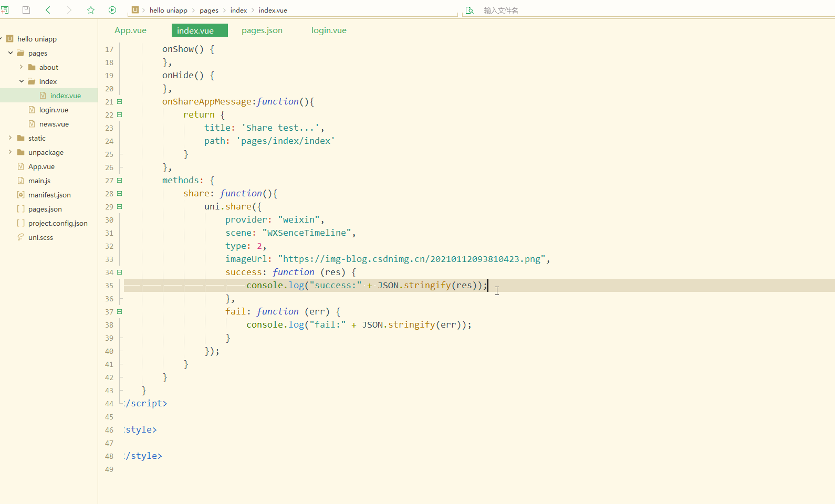Image resolution: width=835 pixels, height=504 pixels.
Task: Switch to the App.vue tab
Action: [x=131, y=30]
